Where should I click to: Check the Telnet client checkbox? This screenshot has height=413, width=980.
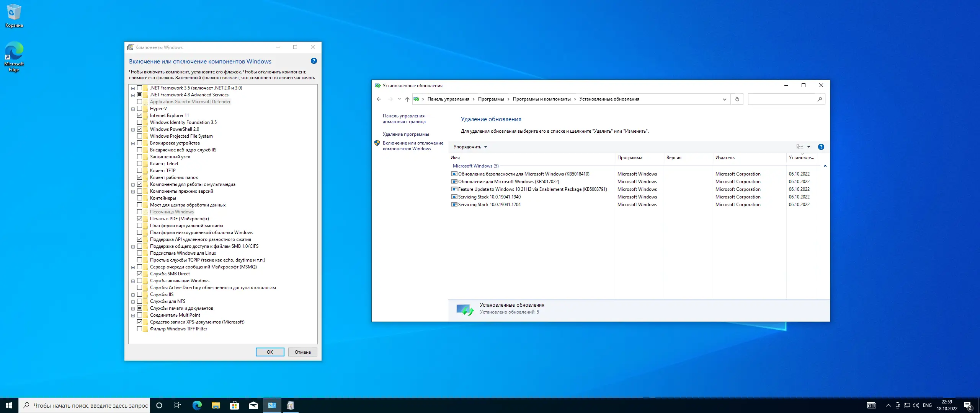pyautogui.click(x=140, y=164)
